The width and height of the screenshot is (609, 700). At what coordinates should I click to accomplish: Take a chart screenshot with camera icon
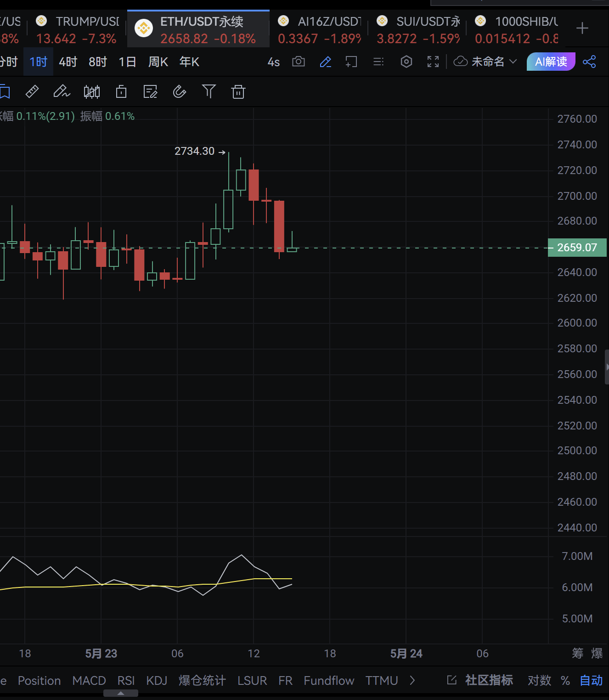[299, 62]
